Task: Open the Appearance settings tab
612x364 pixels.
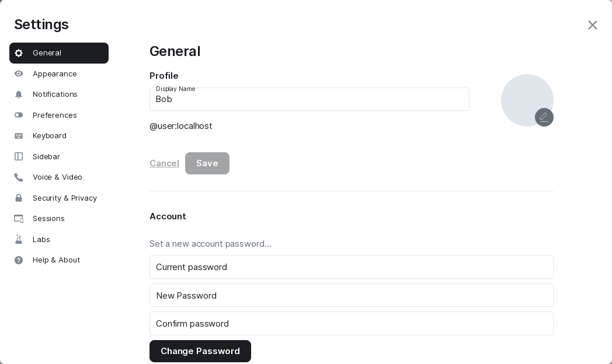Action: click(54, 74)
